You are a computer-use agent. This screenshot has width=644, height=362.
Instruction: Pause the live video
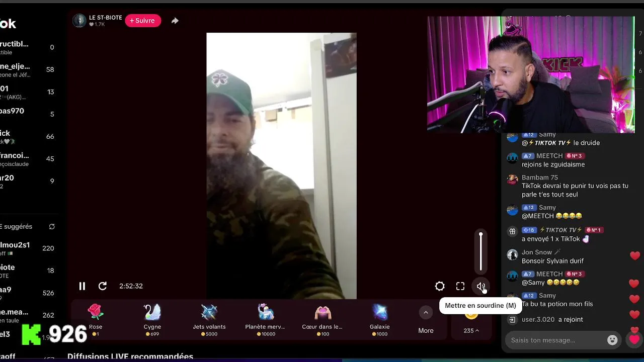(x=82, y=286)
